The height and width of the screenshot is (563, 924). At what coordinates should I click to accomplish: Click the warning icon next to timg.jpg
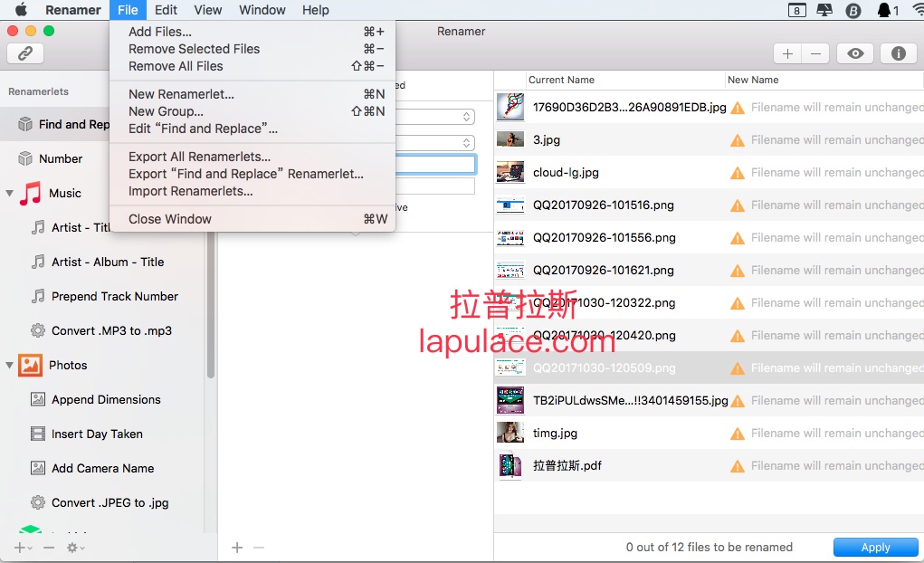(738, 434)
